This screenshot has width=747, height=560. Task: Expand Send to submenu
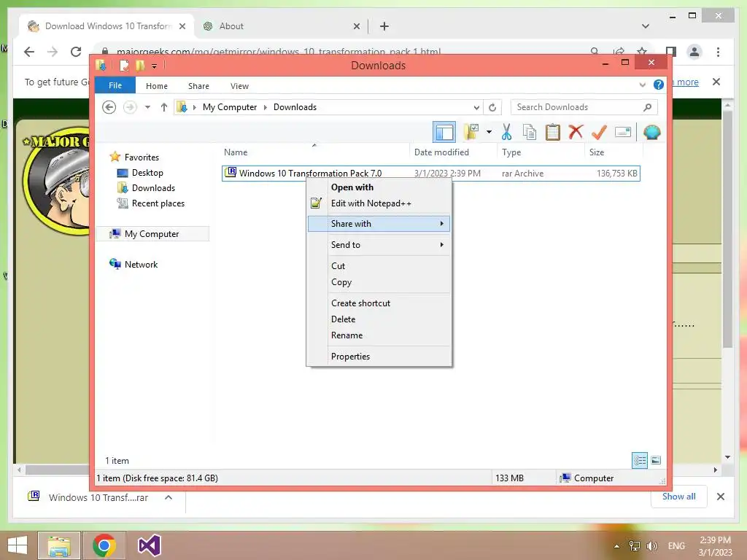[379, 245]
